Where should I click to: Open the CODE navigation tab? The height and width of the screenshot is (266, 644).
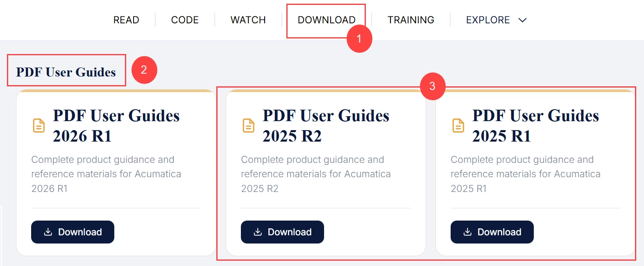(x=185, y=20)
